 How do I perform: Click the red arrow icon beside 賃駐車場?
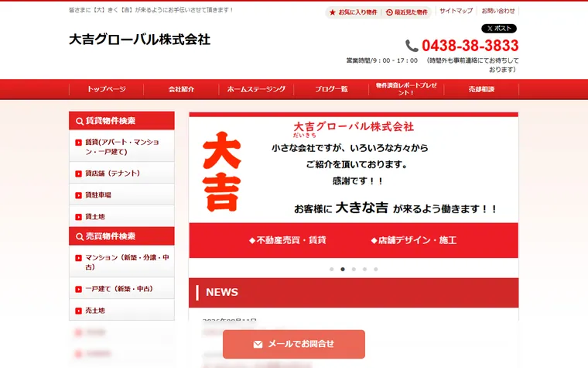[78, 195]
